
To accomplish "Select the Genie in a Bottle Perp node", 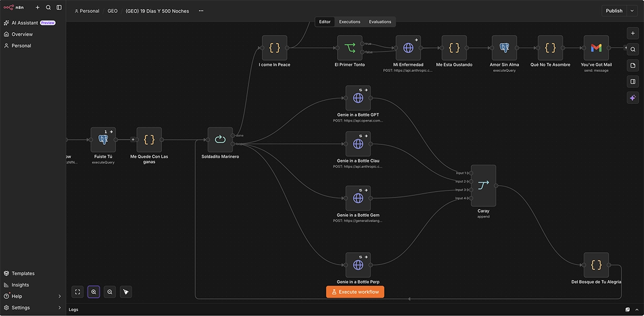I will (x=358, y=265).
